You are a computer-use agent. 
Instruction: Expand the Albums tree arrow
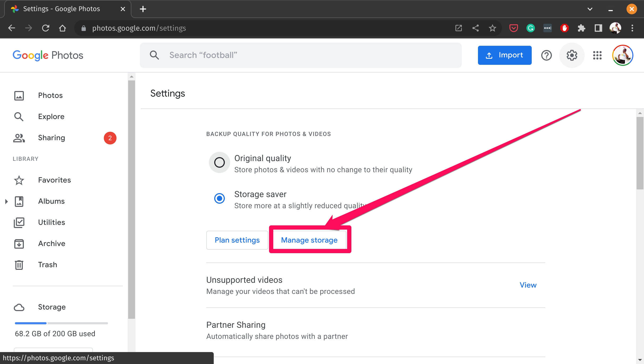(6, 202)
